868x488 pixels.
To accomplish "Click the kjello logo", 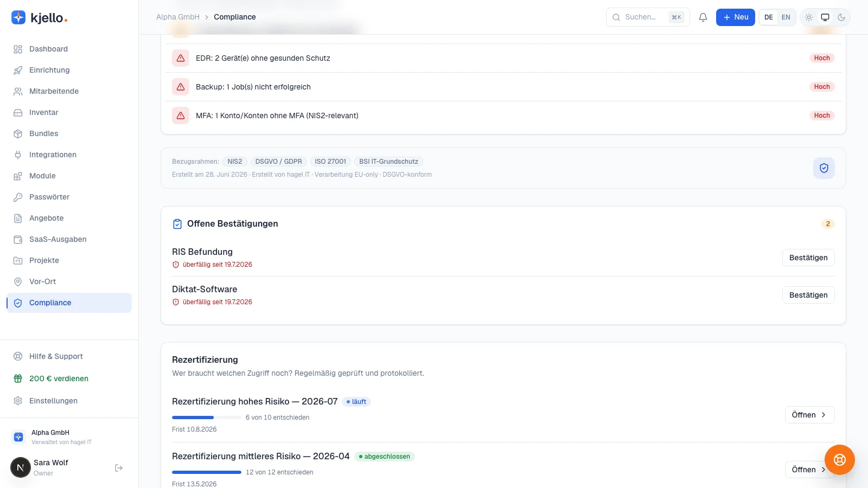I will click(x=40, y=18).
